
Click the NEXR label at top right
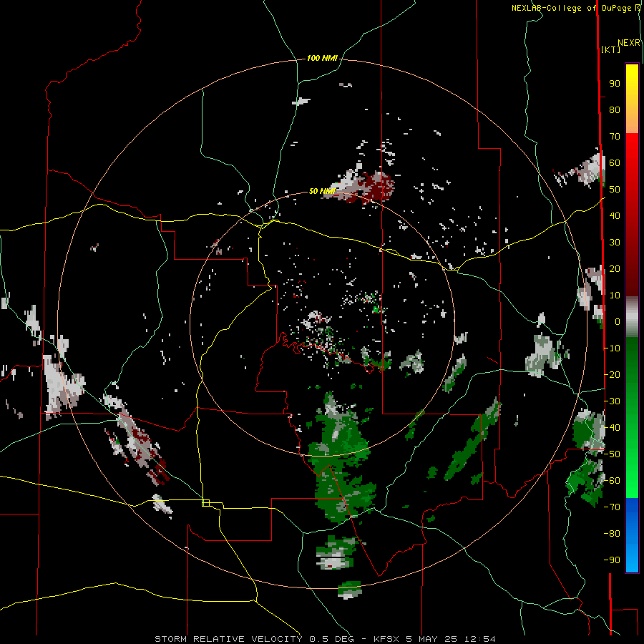[629, 43]
